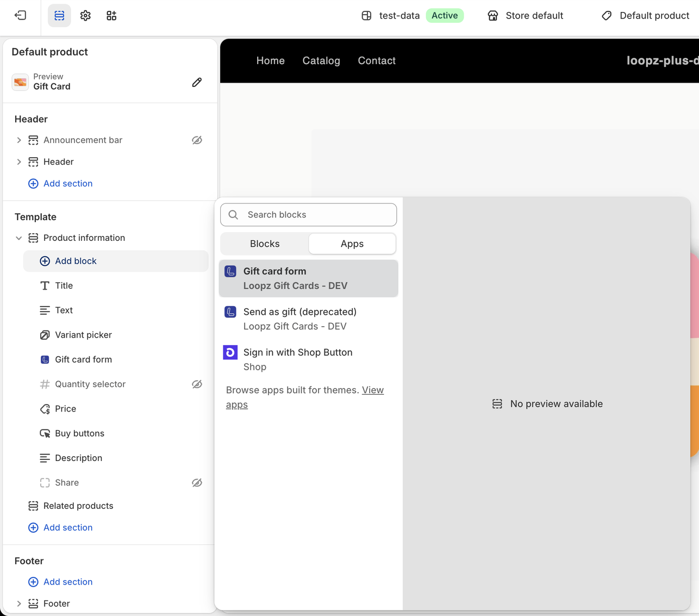Expand the Footer section
Screen dimensions: 699x616
pyautogui.click(x=19, y=603)
